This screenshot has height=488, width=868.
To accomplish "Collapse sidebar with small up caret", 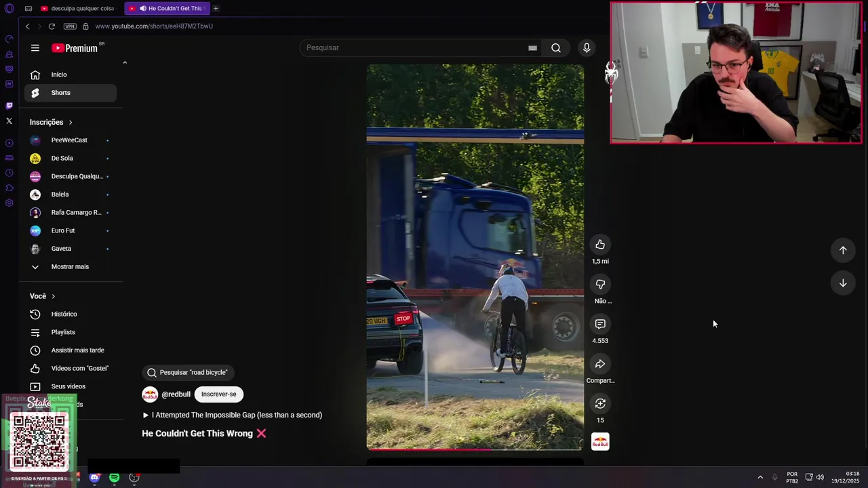I will pyautogui.click(x=125, y=62).
